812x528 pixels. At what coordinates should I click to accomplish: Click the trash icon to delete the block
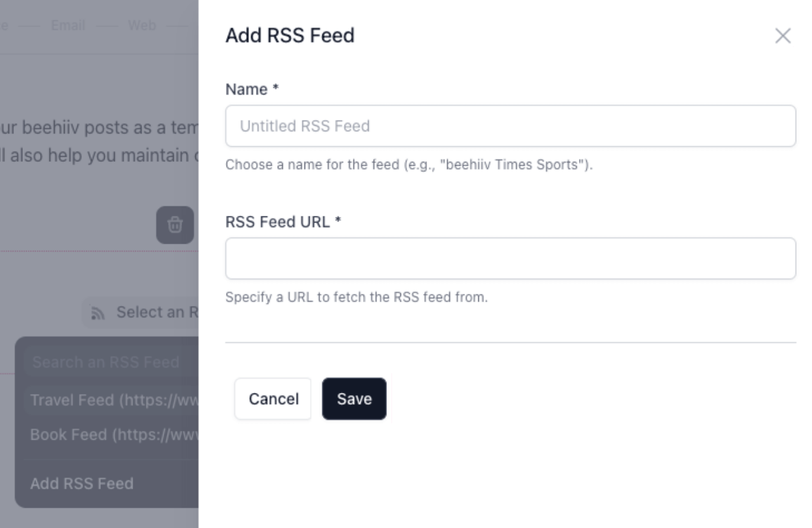pyautogui.click(x=176, y=225)
